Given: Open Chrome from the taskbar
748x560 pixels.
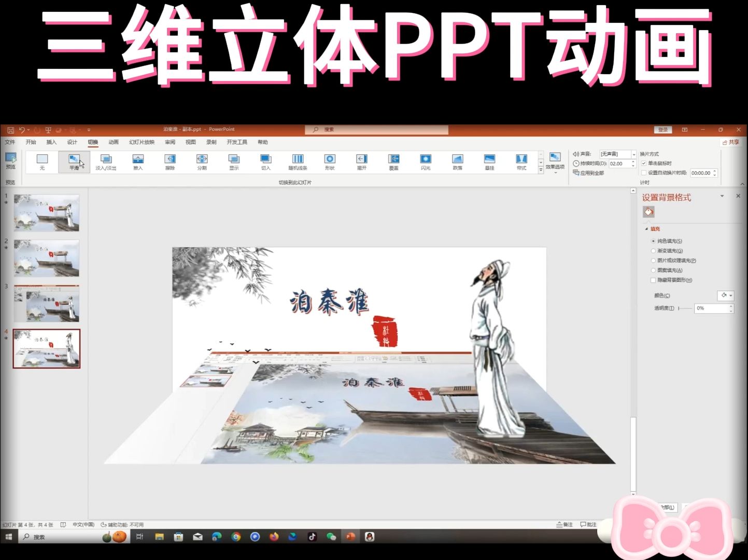Looking at the screenshot, I should (236, 537).
